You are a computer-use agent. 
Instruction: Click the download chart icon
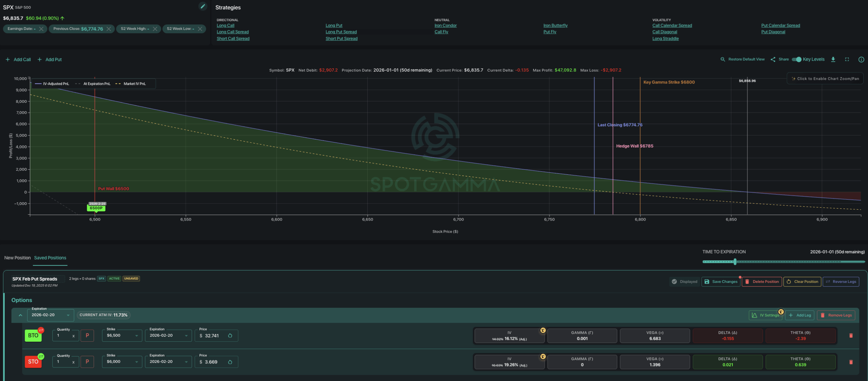[833, 59]
